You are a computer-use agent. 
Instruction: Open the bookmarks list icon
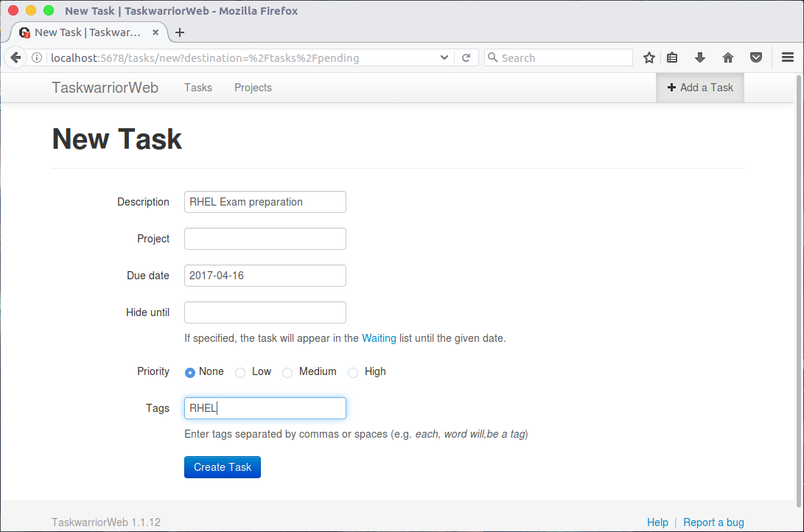point(671,58)
